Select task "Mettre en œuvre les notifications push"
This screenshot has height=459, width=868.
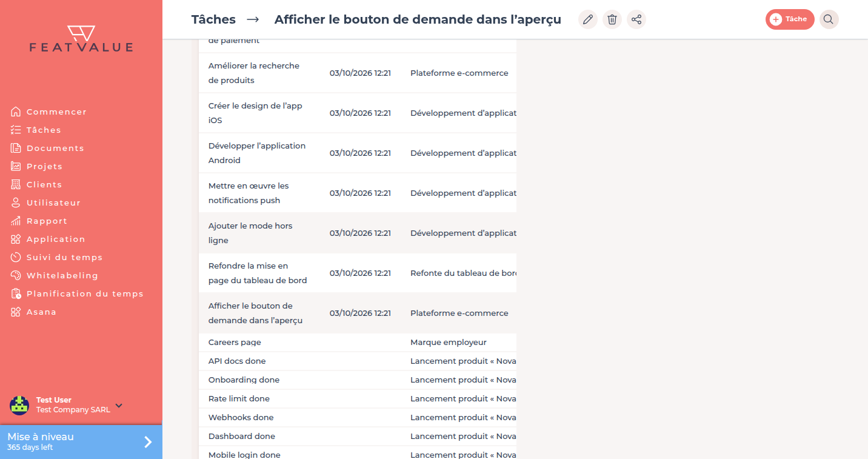tap(358, 193)
